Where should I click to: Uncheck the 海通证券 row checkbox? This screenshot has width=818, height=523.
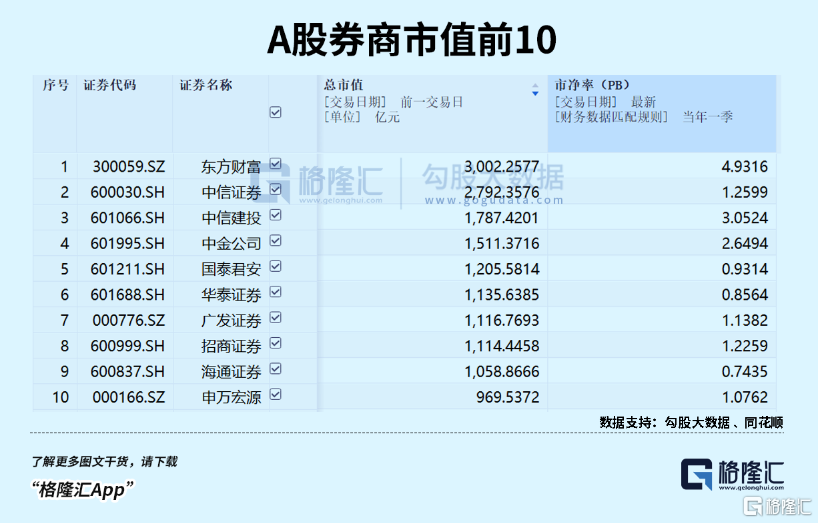(275, 369)
